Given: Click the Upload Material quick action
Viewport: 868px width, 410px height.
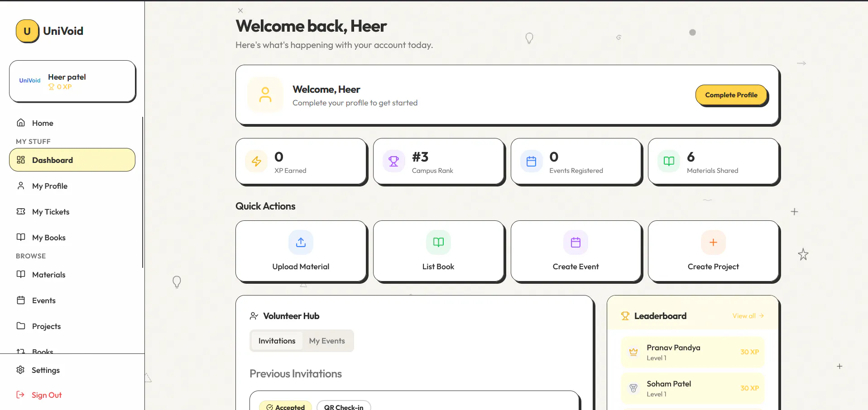Looking at the screenshot, I should (302, 252).
